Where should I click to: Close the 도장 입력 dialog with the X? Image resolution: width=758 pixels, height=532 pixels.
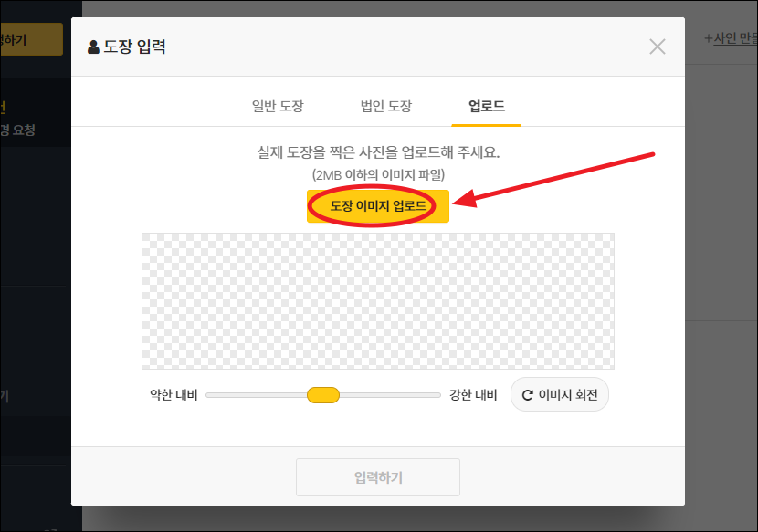[x=657, y=47]
